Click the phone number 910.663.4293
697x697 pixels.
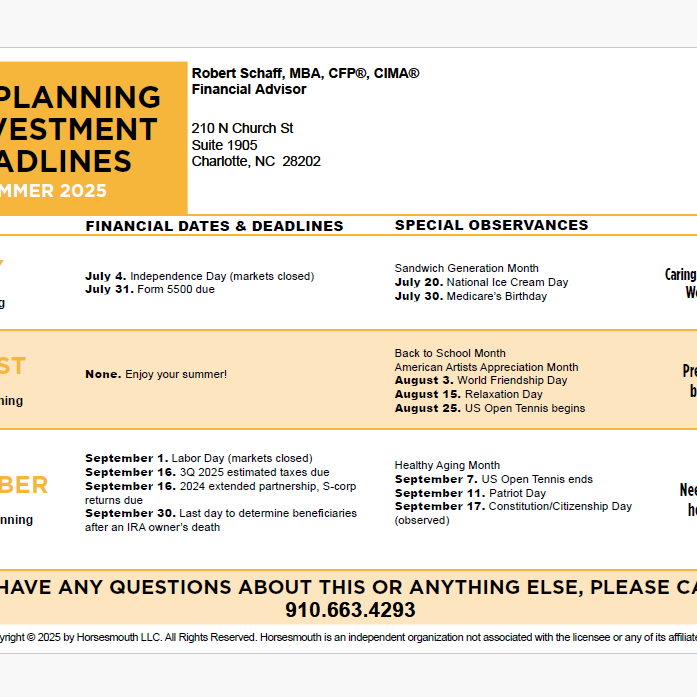tap(350, 610)
